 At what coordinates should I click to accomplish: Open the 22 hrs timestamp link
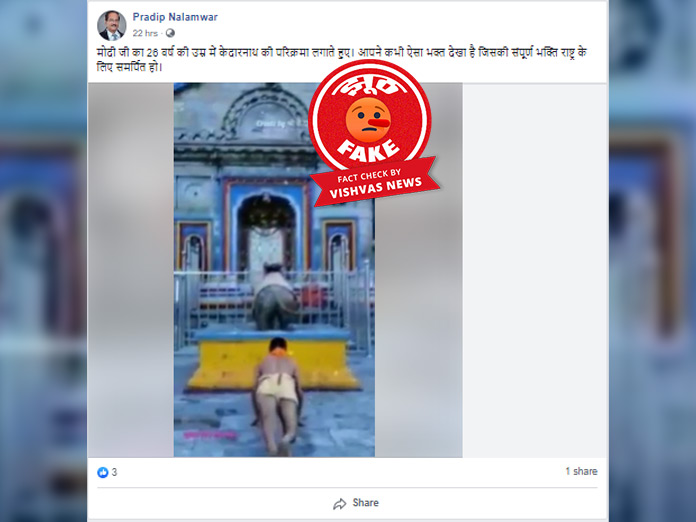pyautogui.click(x=145, y=33)
